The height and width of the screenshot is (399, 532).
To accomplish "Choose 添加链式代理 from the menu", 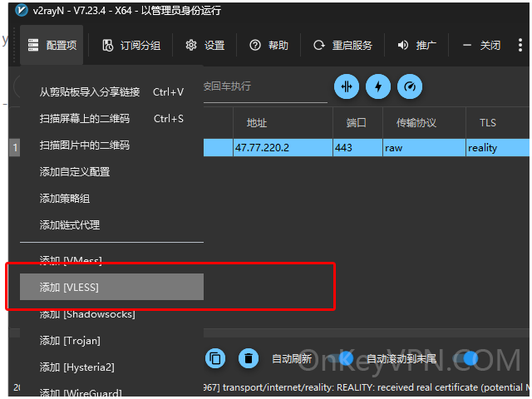I will coord(111,225).
